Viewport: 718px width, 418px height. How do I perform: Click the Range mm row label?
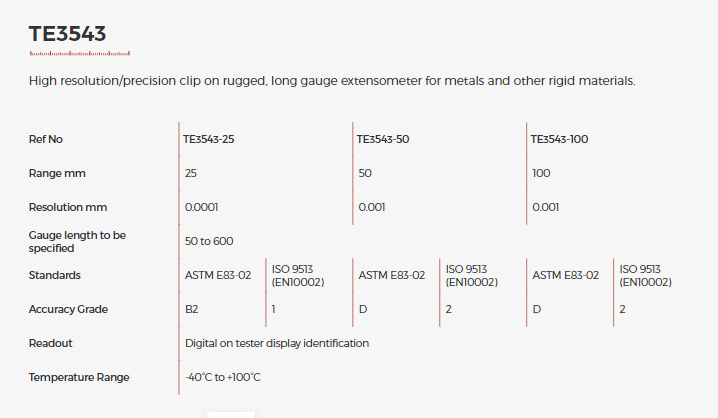point(57,174)
